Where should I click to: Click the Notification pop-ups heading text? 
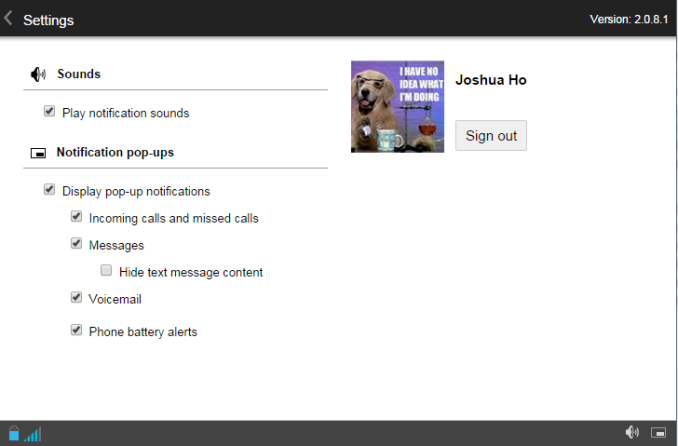click(115, 152)
